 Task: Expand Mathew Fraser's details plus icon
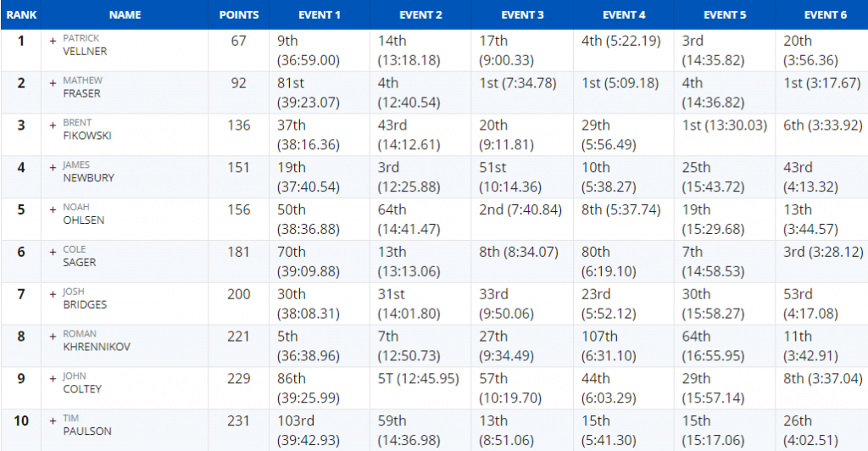click(x=53, y=83)
